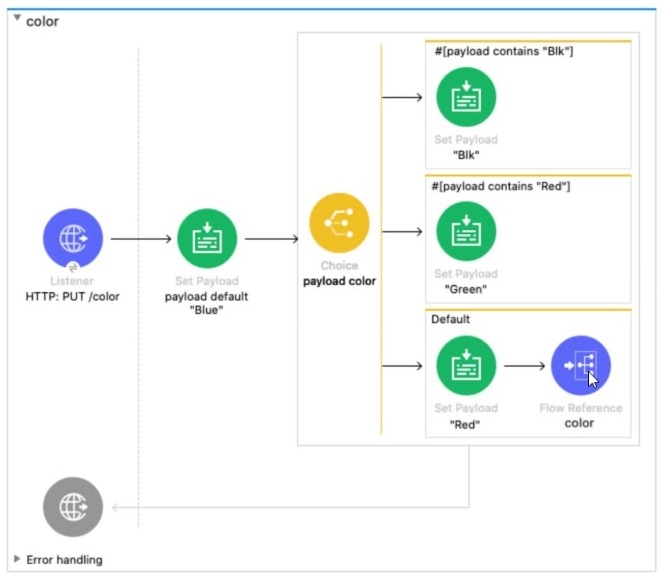The width and height of the screenshot is (662, 577).
Task: Click the Set Payload "Blk" icon
Action: coord(466,97)
